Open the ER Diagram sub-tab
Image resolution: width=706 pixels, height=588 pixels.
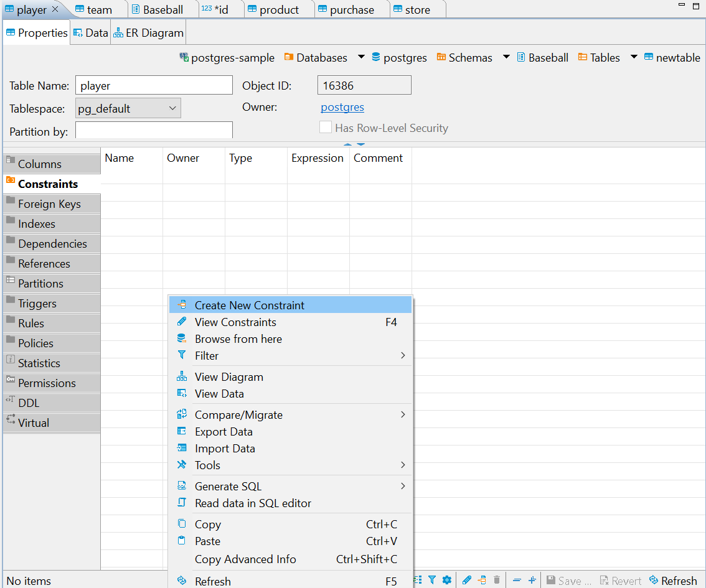148,33
